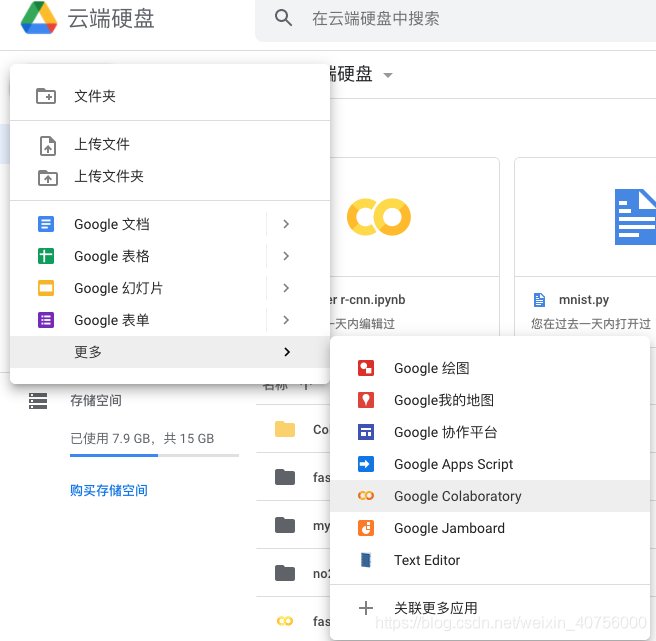
Task: Click the 已使用 7.9 GB storage usage text
Action: (x=142, y=438)
